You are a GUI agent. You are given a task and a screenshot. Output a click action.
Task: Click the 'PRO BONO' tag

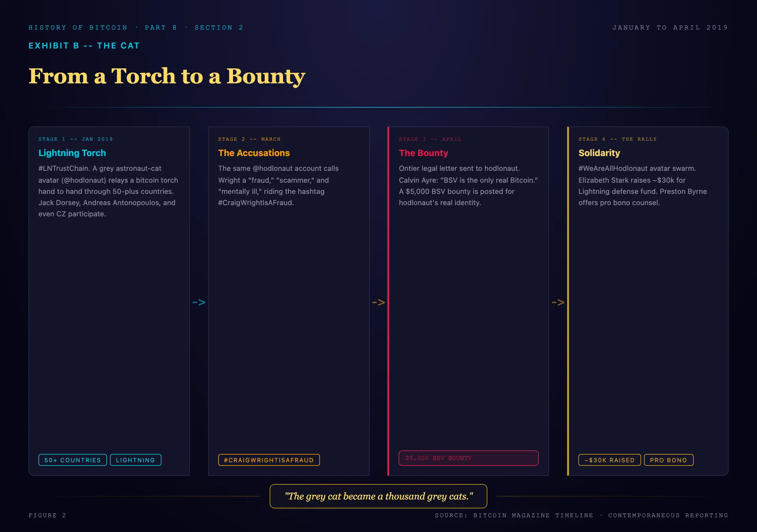(x=669, y=460)
